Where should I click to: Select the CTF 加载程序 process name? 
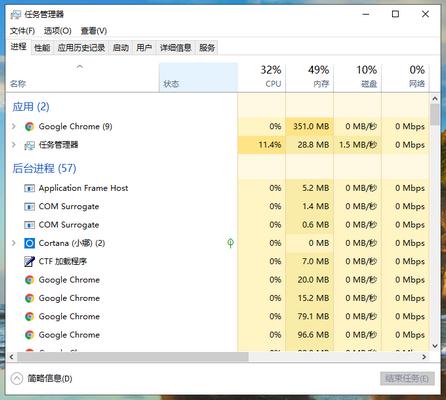click(63, 261)
